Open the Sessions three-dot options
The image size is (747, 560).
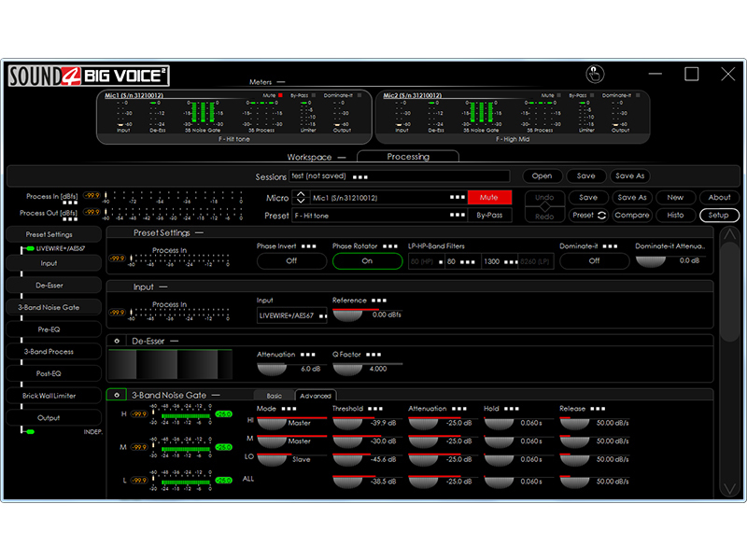360,177
